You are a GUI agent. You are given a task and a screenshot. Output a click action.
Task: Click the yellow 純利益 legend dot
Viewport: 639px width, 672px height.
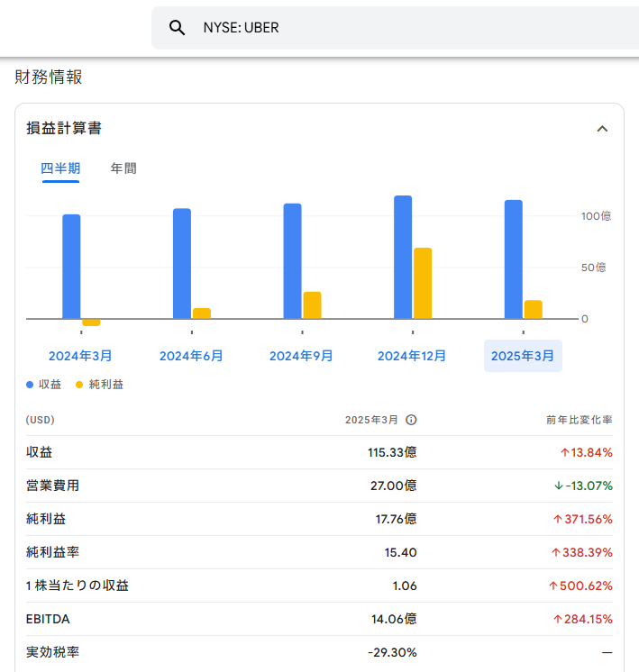coord(79,385)
